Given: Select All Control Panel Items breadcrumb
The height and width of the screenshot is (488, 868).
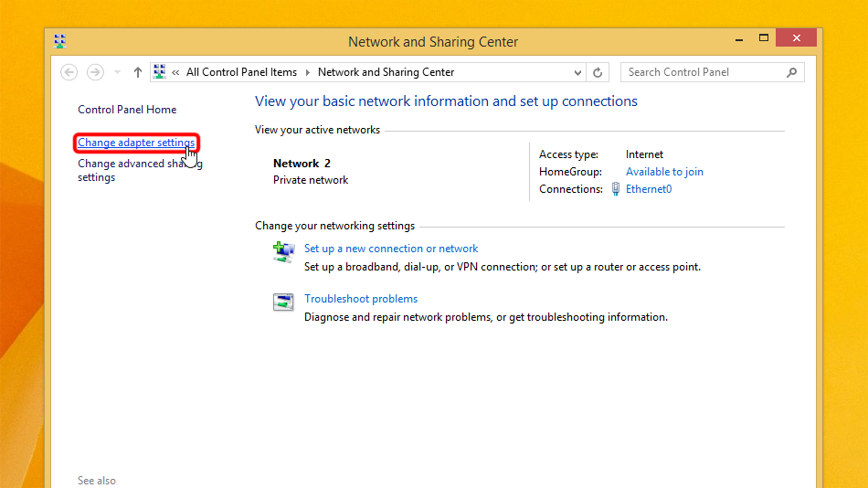Looking at the screenshot, I should coord(241,72).
